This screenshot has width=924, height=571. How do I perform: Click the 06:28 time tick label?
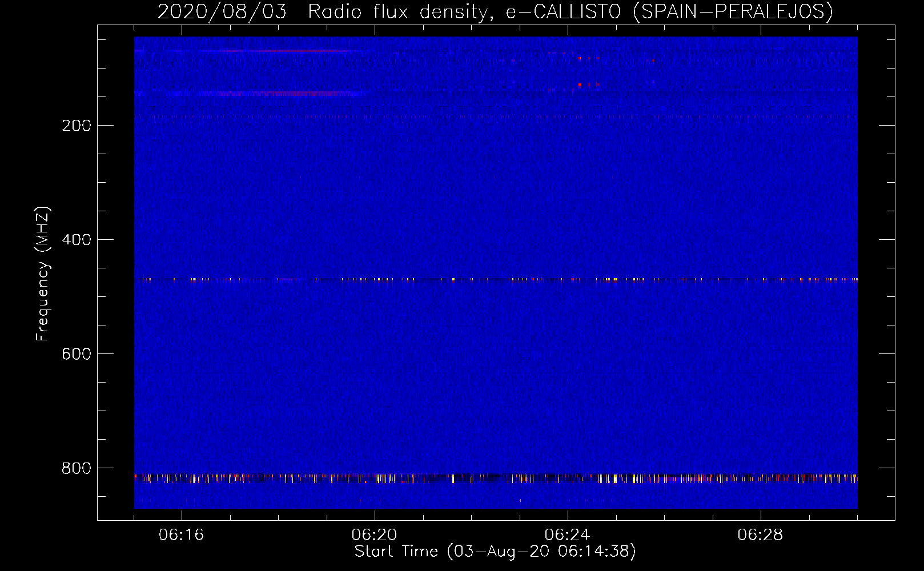pos(761,535)
